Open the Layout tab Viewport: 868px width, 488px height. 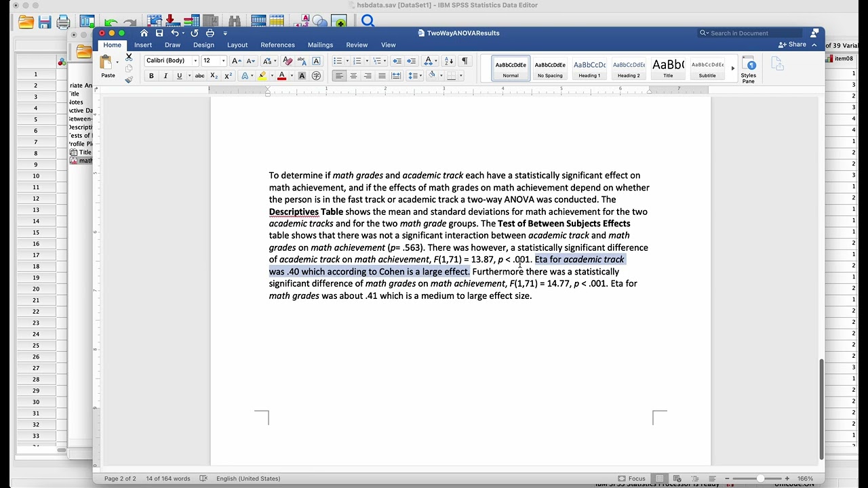coord(237,45)
